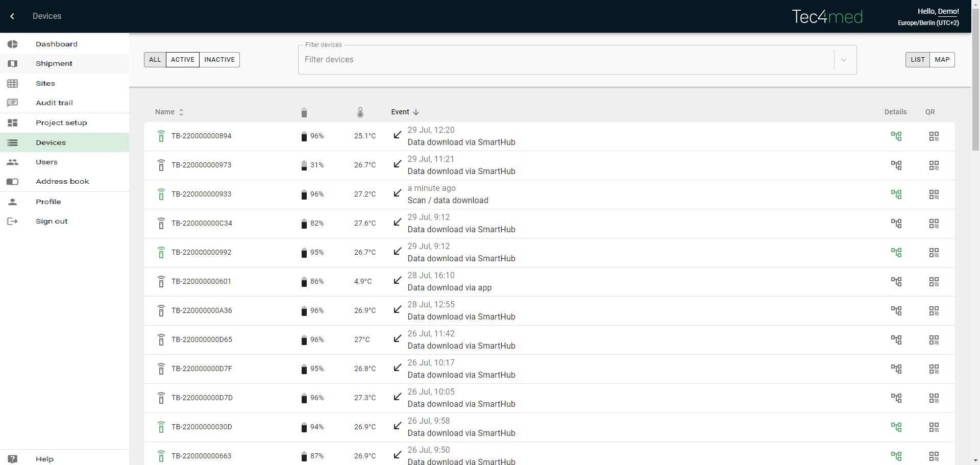Open device TB-220000000933
The height and width of the screenshot is (465, 980).
202,194
